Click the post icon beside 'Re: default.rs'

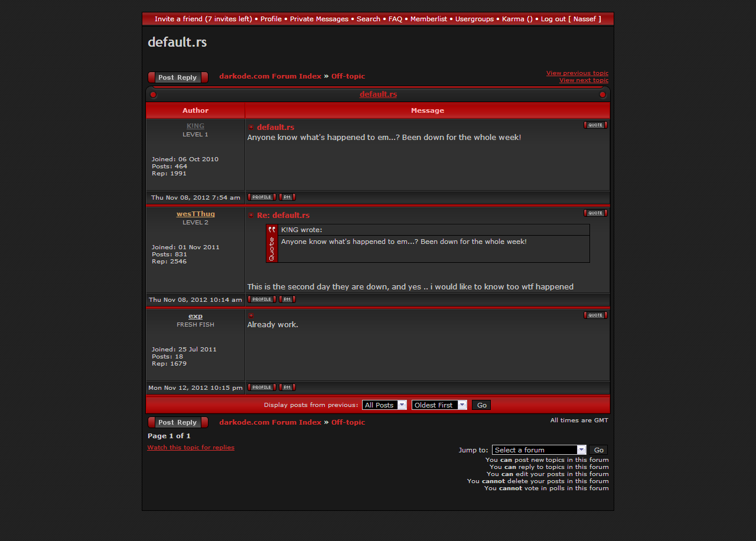251,216
